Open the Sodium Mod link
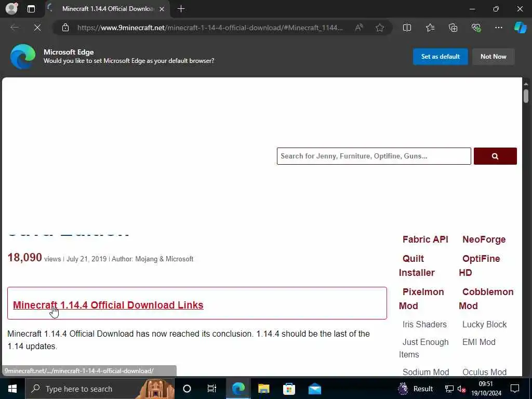 pos(425,372)
